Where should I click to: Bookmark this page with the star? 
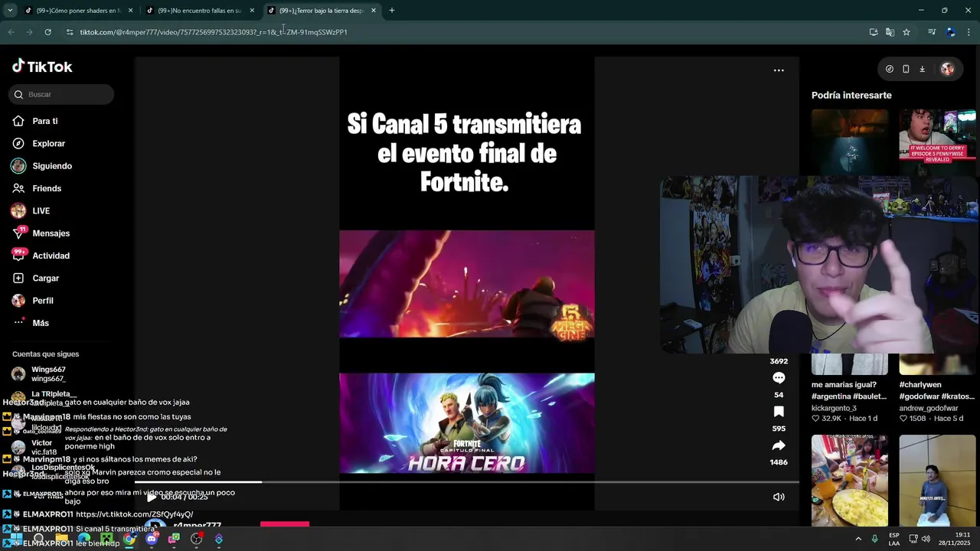tap(906, 32)
